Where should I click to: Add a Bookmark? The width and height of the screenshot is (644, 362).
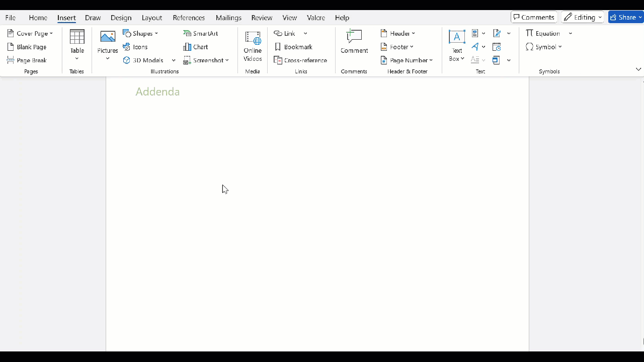pos(293,47)
